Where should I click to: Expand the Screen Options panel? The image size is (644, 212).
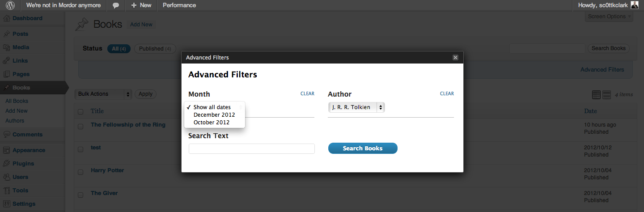(609, 17)
